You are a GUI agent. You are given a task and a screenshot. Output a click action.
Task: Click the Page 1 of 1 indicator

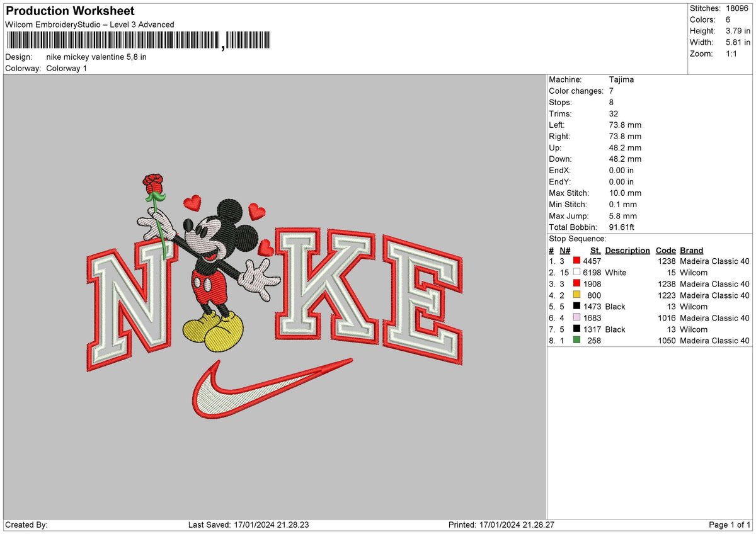pos(730,525)
